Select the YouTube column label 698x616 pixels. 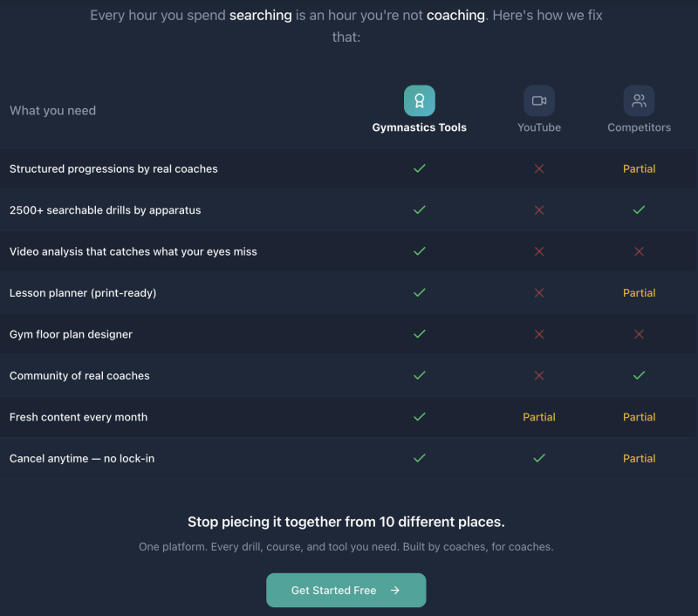539,127
